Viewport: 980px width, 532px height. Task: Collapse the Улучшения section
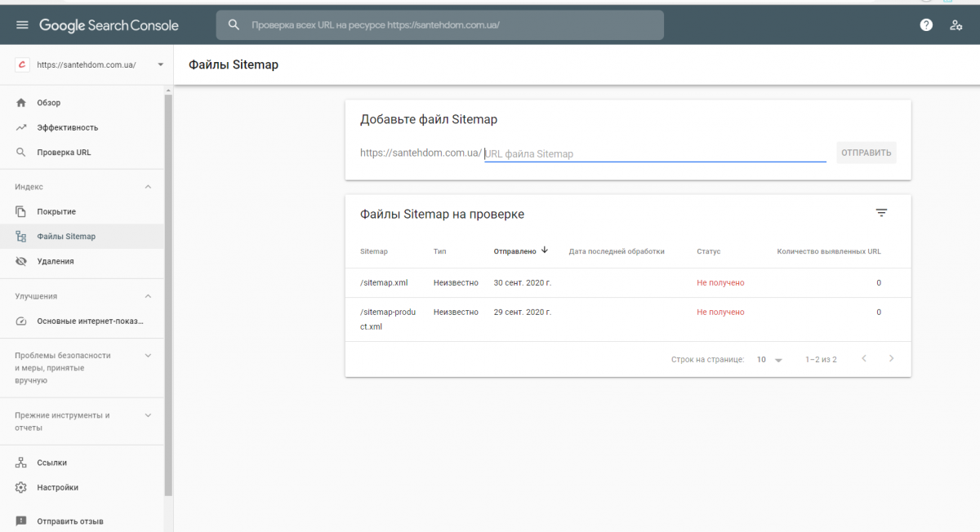148,296
